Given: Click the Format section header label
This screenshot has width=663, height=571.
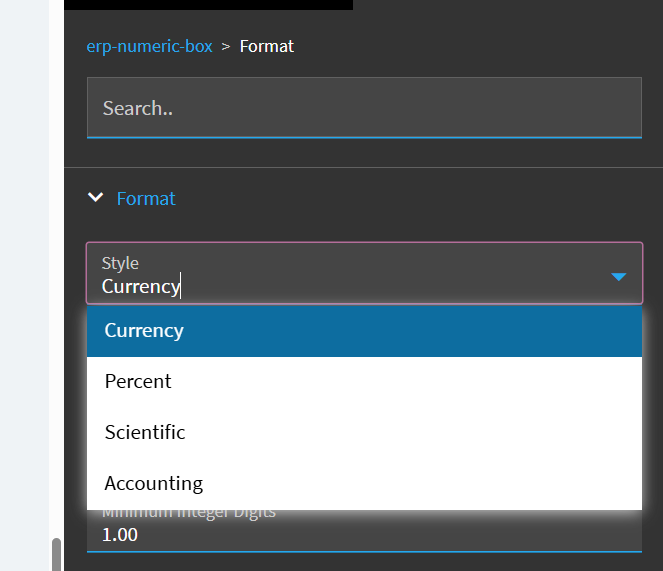Looking at the screenshot, I should click(x=146, y=198).
